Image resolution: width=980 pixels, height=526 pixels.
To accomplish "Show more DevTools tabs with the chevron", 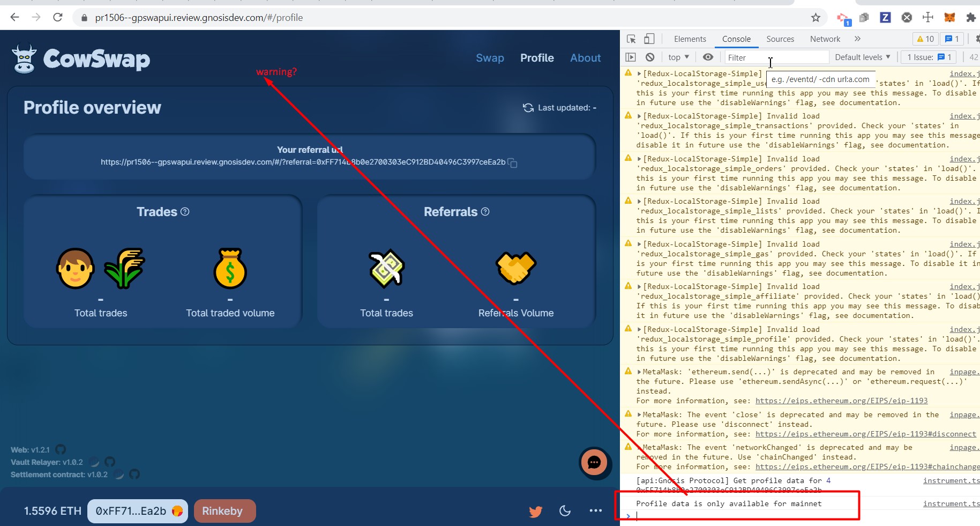I will [x=857, y=39].
